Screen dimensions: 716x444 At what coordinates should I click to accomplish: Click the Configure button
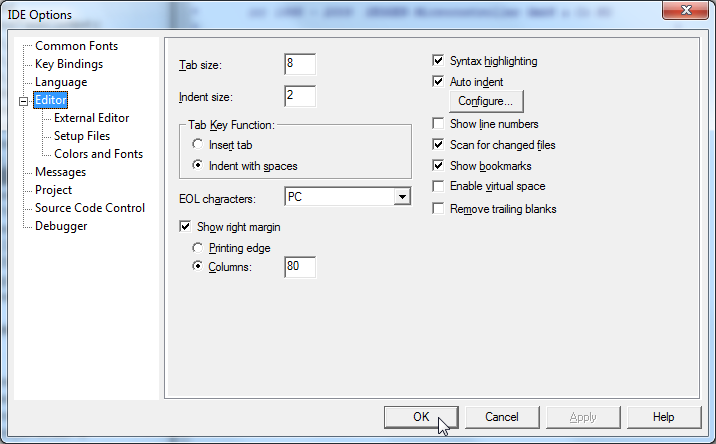[x=485, y=102]
